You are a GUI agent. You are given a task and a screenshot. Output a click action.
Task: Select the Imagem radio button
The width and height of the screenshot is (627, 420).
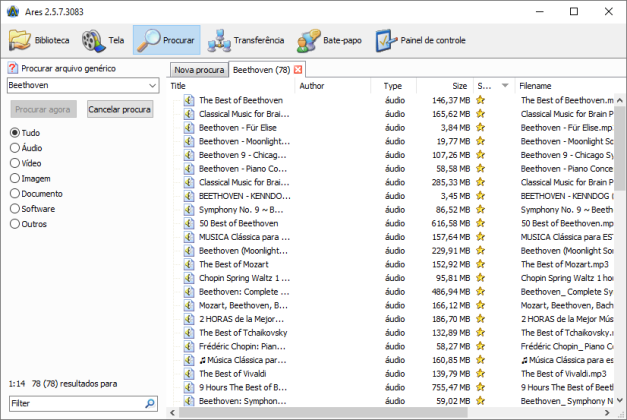pyautogui.click(x=15, y=178)
